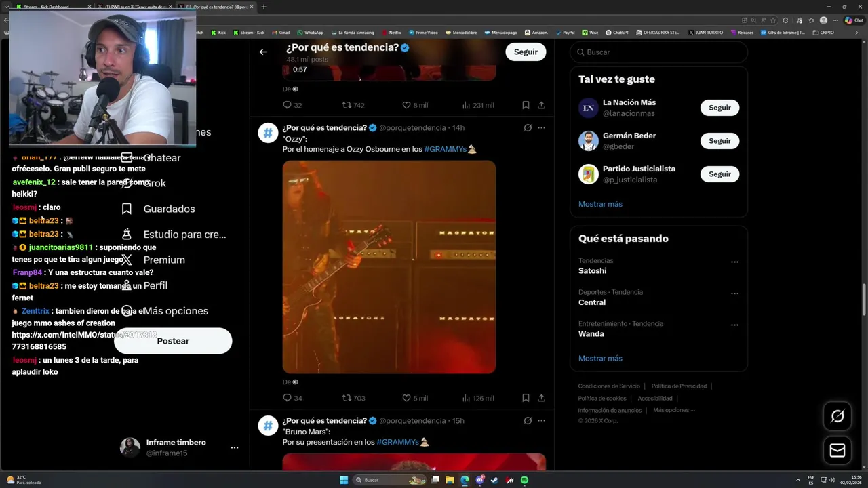
Task: Share the Ozzy Osbourne post
Action: 541,398
